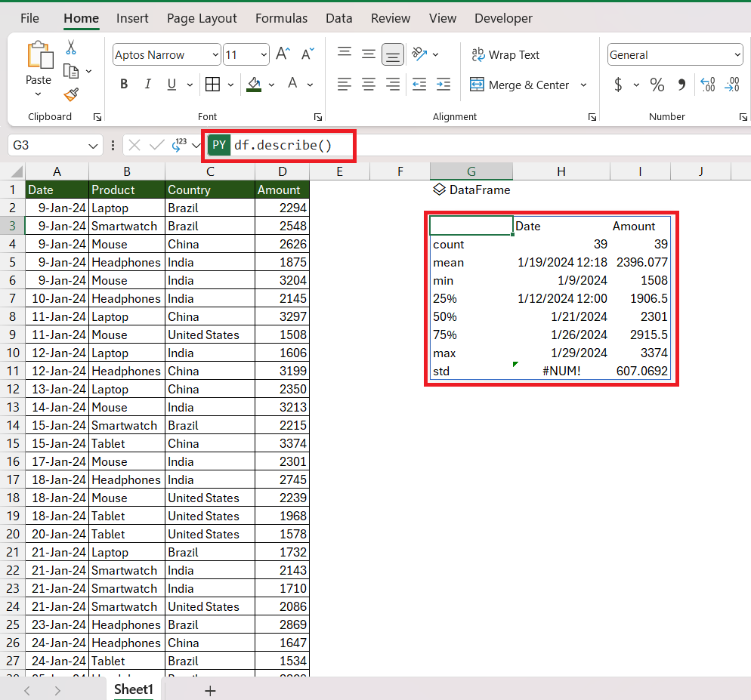Screen dimensions: 751x700
Task: Switch to the Page Layout tab
Action: (x=202, y=18)
